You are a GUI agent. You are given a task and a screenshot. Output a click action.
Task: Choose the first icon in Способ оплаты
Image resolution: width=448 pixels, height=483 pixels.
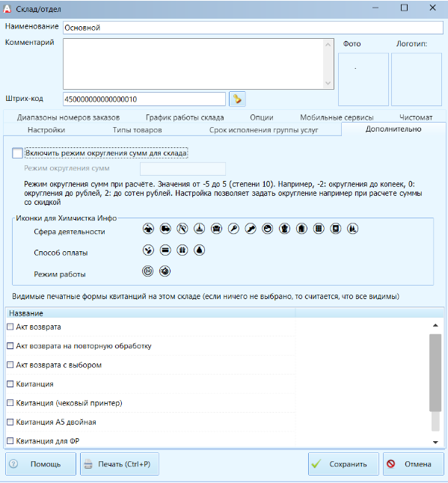click(148, 250)
